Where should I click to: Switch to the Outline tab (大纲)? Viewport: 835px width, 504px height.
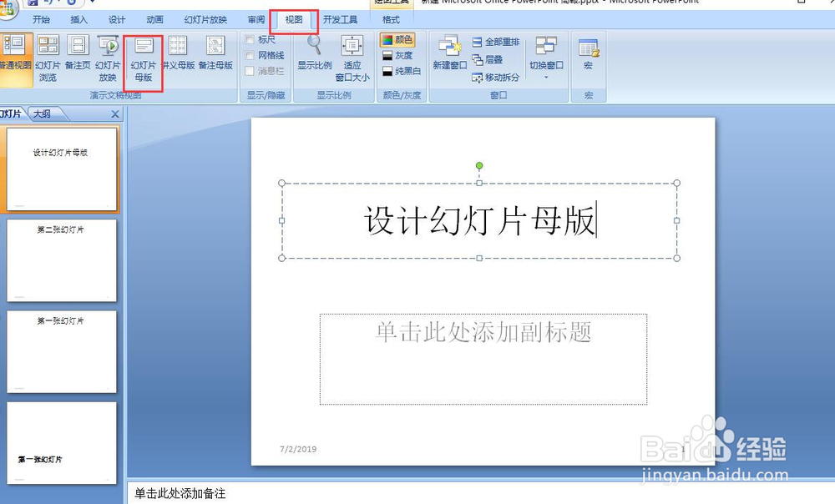pyautogui.click(x=43, y=113)
